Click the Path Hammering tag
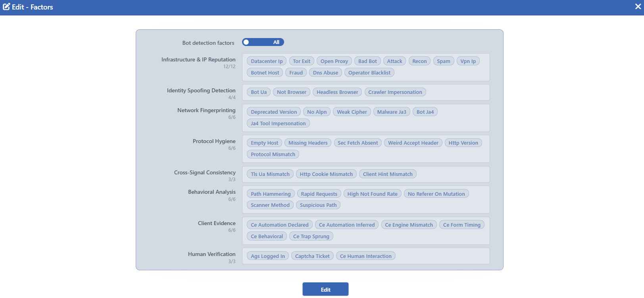Viewport: 644px width, 298px height. [271, 194]
